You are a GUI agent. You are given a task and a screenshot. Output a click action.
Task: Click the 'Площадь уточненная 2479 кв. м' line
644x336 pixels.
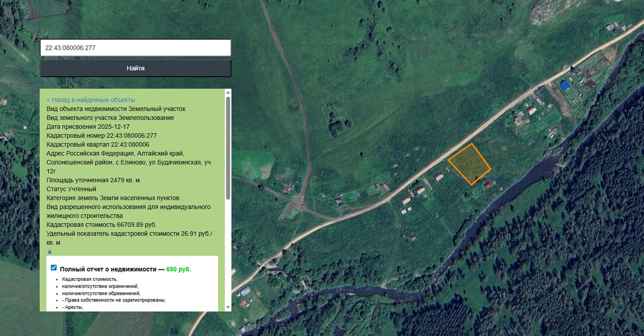tap(93, 180)
